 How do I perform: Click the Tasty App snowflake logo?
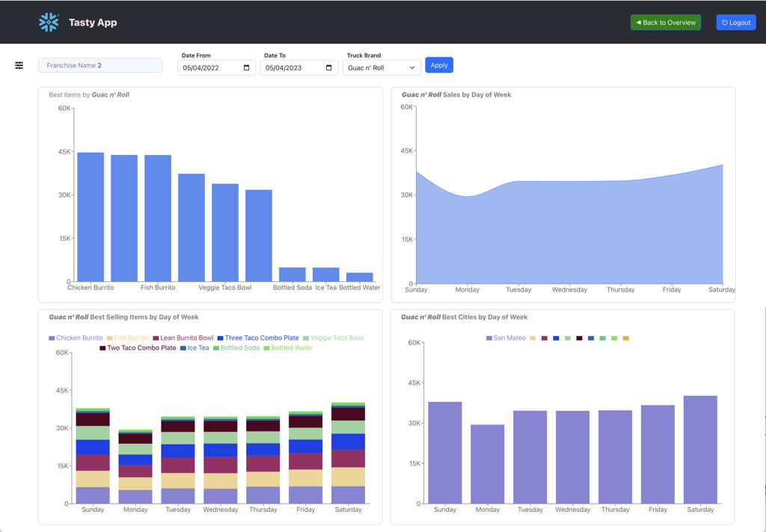click(49, 22)
